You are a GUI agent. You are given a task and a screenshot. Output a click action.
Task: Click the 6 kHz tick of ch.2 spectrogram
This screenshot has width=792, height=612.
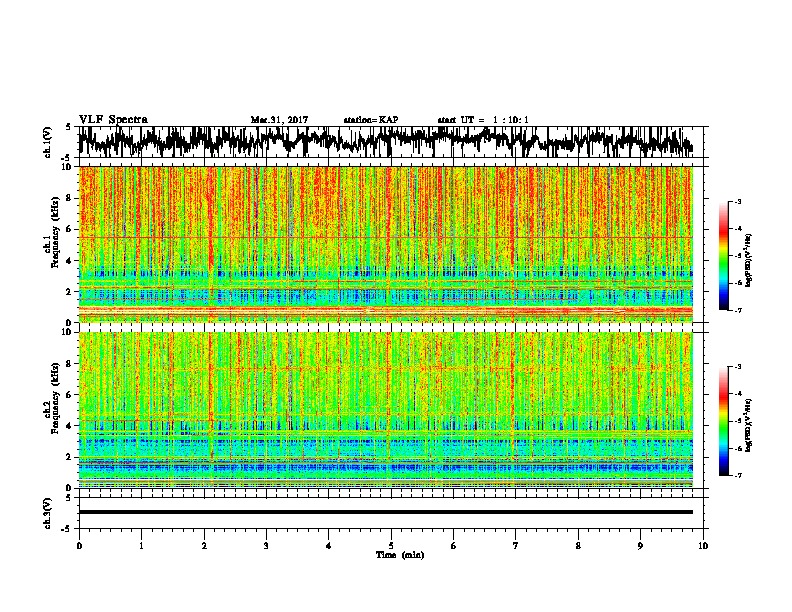pos(70,395)
